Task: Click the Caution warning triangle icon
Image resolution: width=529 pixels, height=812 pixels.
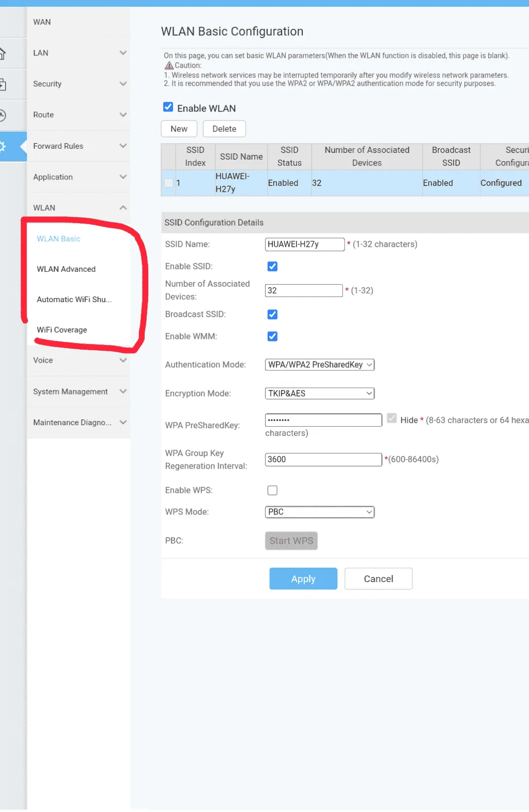Action: click(x=169, y=66)
